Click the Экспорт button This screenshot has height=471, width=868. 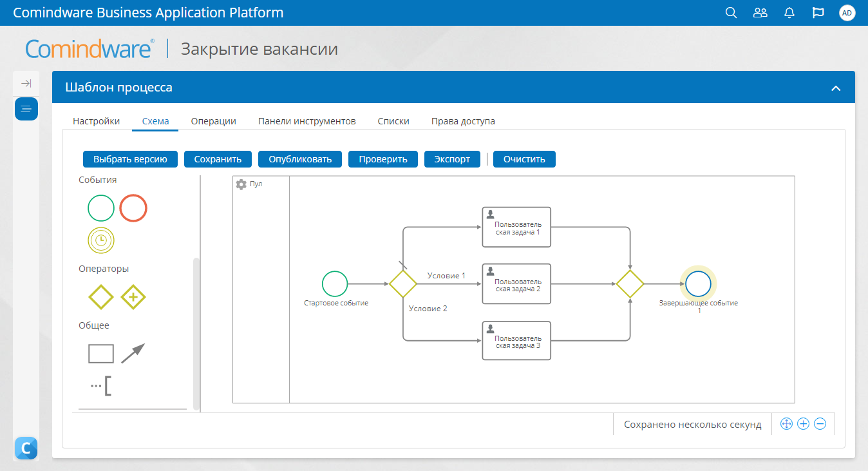tap(452, 159)
